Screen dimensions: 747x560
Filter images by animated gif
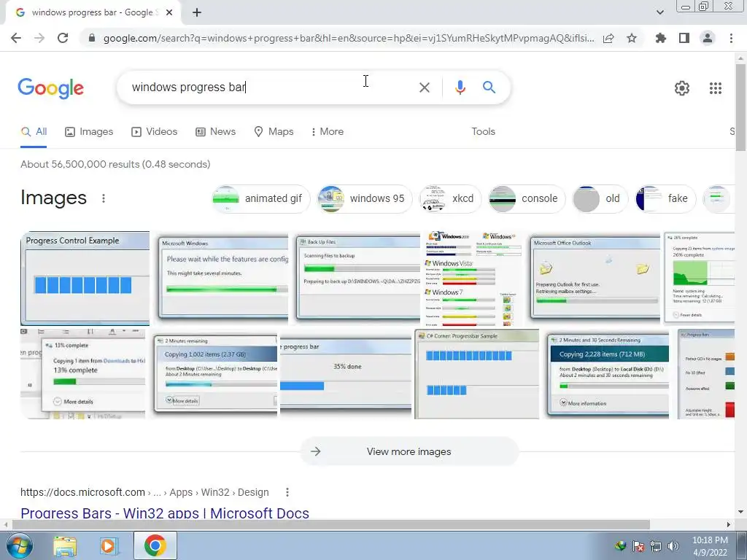260,198
